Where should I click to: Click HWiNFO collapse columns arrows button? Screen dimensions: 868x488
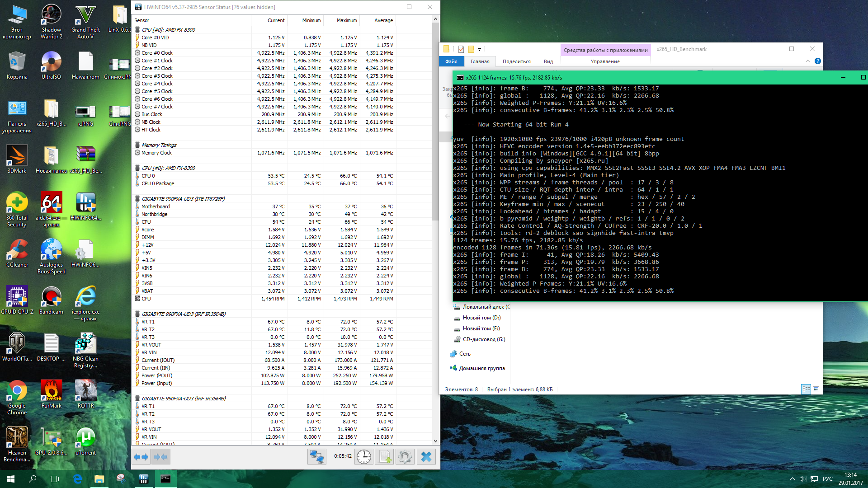(161, 457)
